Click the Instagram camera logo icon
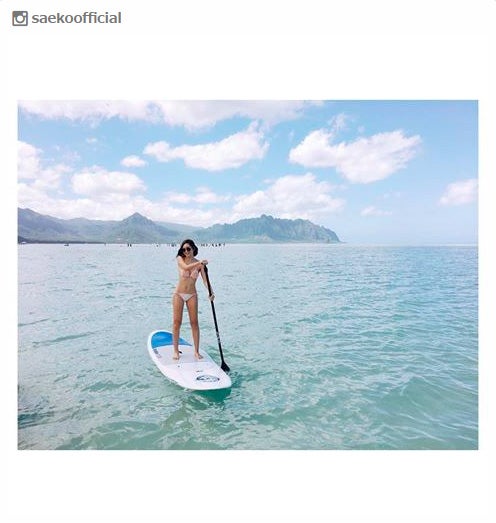This screenshot has width=496, height=523. pos(20,18)
